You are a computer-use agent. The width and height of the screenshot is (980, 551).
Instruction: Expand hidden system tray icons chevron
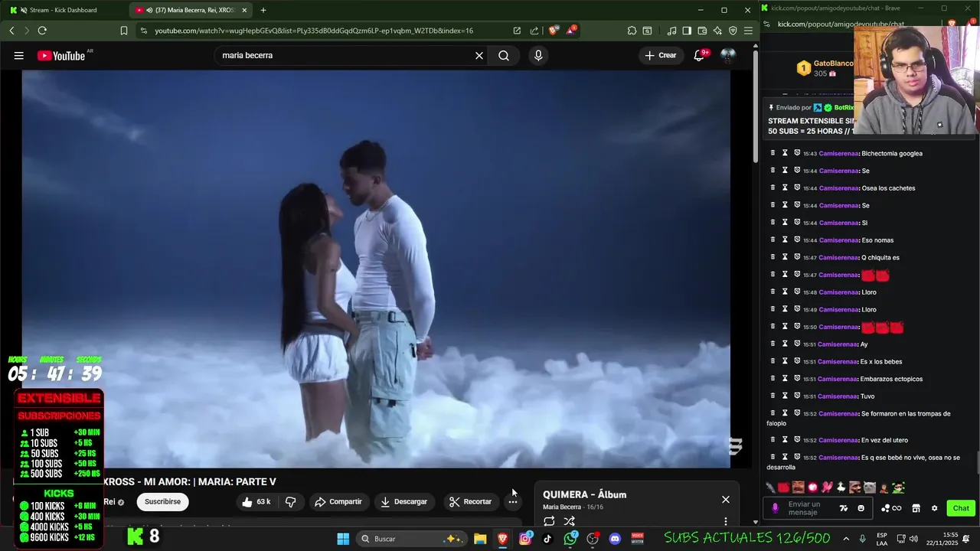point(846,539)
